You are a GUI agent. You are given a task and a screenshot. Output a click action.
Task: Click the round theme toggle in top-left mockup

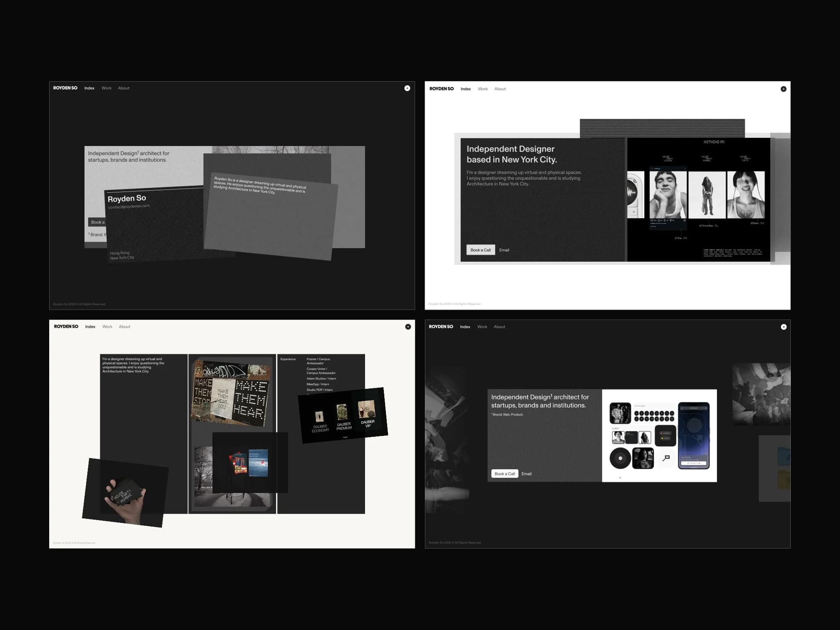tap(407, 88)
